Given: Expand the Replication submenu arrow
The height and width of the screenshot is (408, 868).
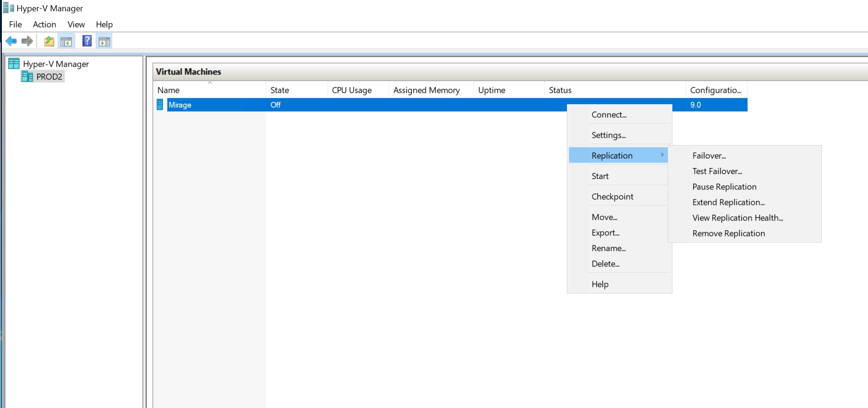Looking at the screenshot, I should click(662, 155).
